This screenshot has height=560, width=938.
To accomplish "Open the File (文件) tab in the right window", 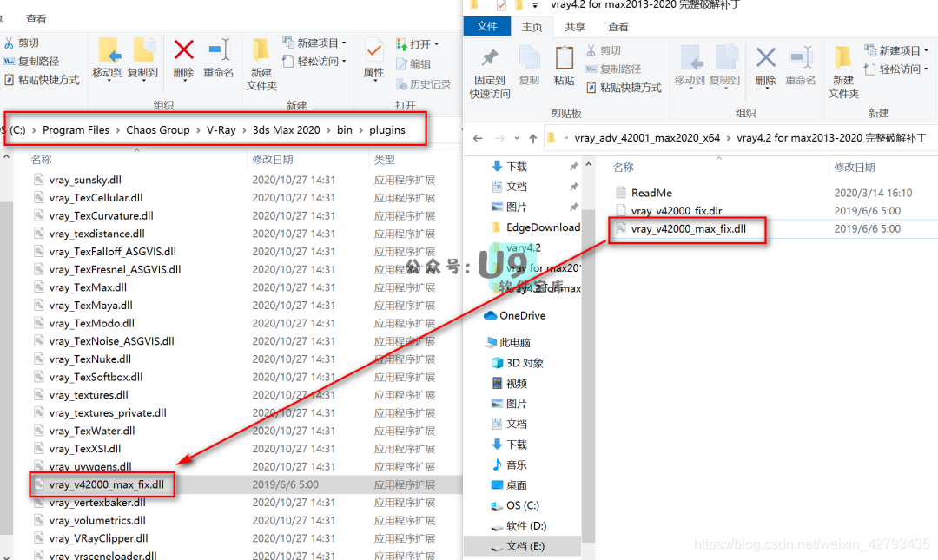I will point(487,26).
